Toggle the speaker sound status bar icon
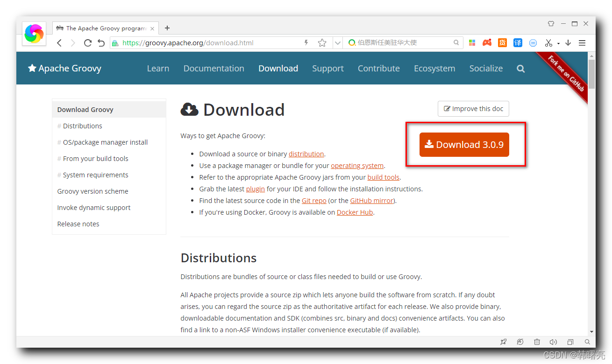The height and width of the screenshot is (364, 612). (x=554, y=342)
